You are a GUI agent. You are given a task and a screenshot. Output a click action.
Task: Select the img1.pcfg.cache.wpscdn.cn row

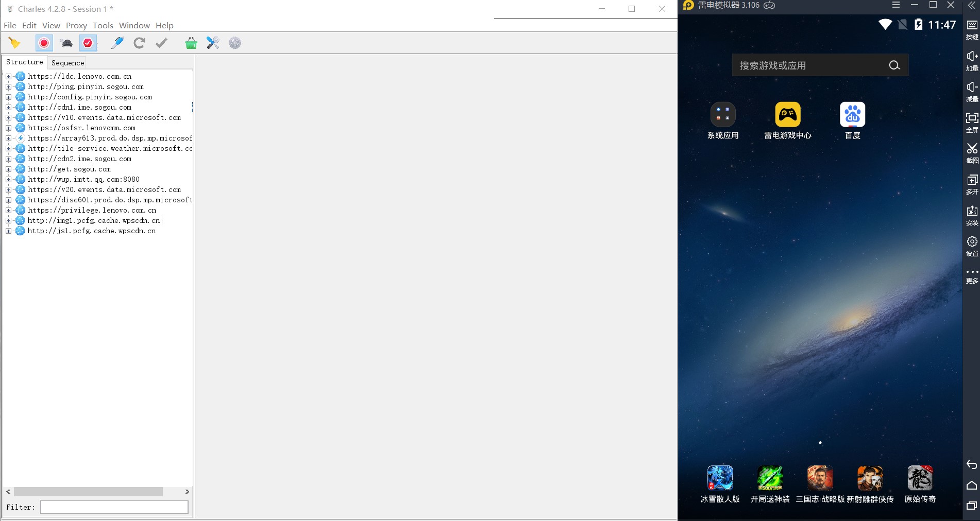[94, 220]
